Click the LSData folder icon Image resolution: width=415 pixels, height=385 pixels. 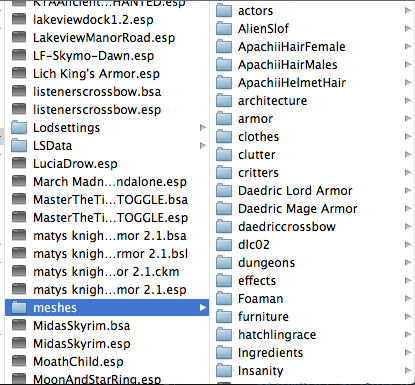tap(19, 145)
